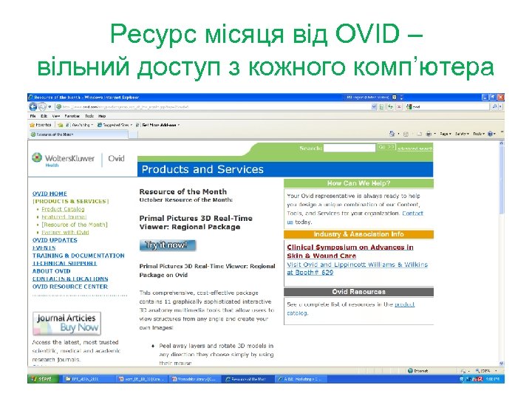Open the Edit menu
The width and height of the screenshot is (532, 399).
pos(44,116)
